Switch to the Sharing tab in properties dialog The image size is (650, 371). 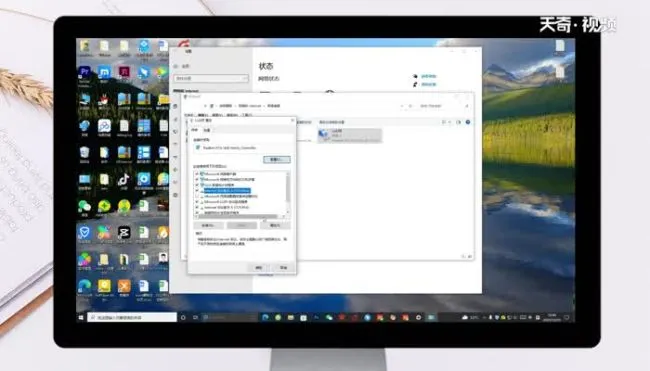click(x=207, y=130)
